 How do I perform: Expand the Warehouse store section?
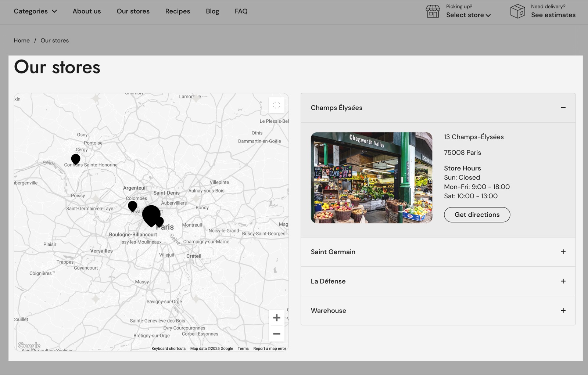tap(438, 311)
